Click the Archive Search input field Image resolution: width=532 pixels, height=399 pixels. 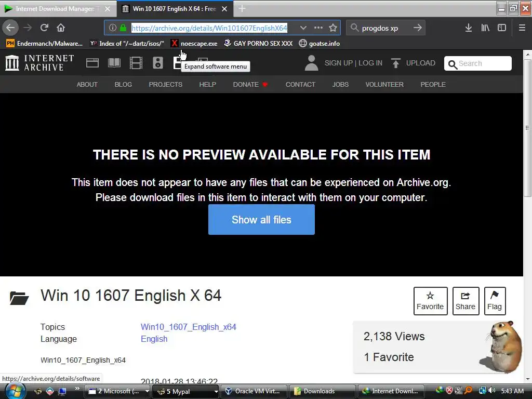(x=478, y=63)
